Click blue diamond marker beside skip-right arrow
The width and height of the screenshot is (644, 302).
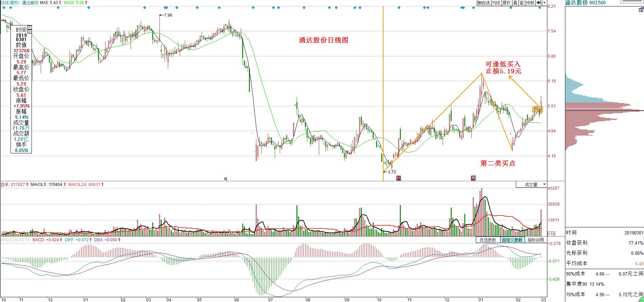pyautogui.click(x=540, y=8)
